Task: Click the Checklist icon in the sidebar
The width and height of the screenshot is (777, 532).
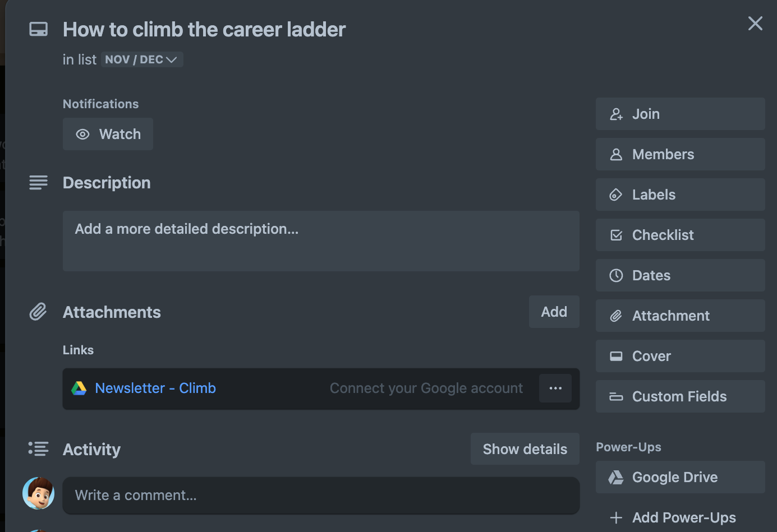Action: point(617,235)
